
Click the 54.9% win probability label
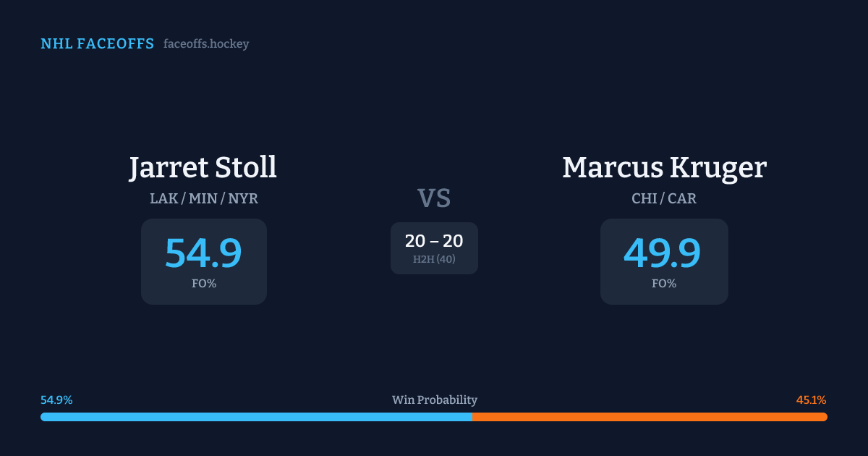point(56,400)
